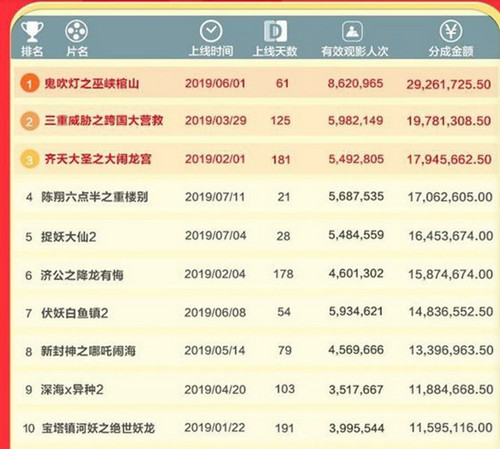The width and height of the screenshot is (500, 449).
Task: Select the 上线时间 column header
Action: [x=211, y=51]
